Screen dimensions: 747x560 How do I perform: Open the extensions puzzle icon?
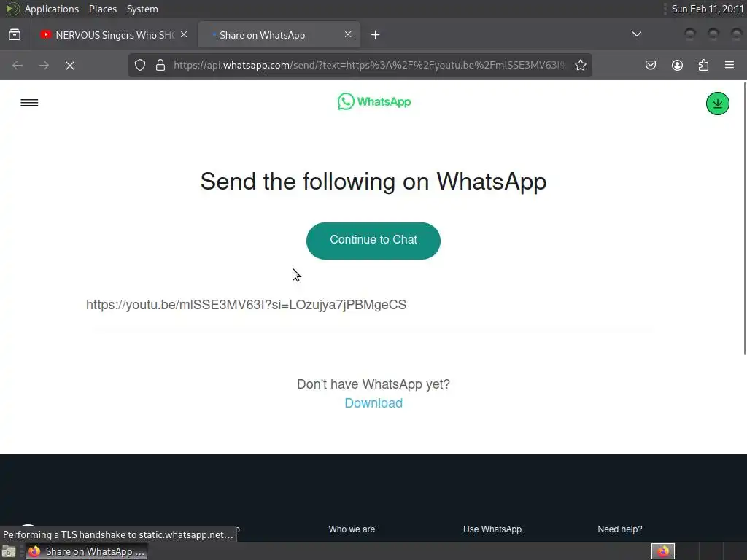coord(703,65)
